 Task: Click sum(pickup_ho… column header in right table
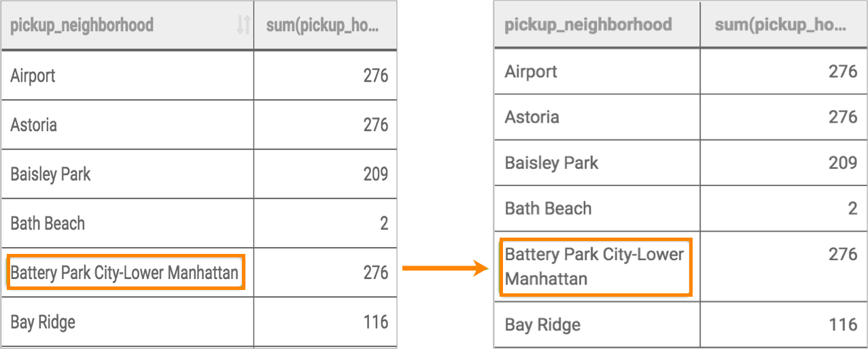(781, 26)
